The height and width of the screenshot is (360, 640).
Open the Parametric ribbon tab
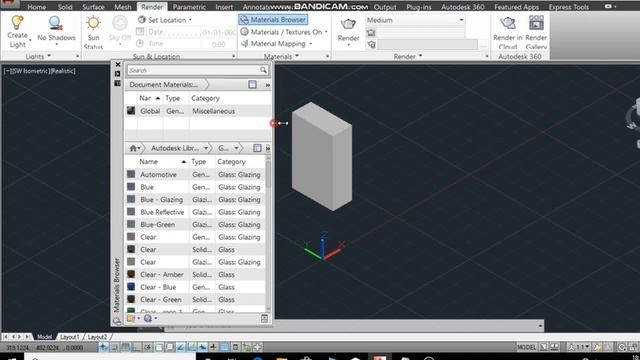click(189, 7)
